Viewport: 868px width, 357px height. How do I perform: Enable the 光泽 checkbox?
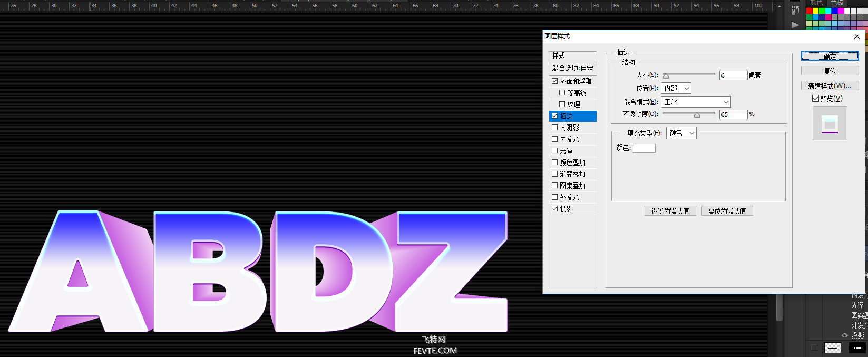[x=555, y=151]
